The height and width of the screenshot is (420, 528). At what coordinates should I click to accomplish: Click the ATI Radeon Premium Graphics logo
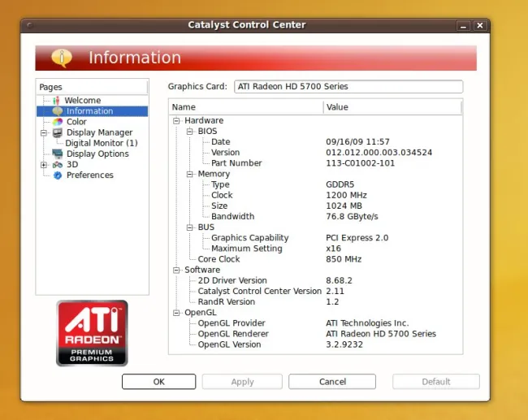[92, 333]
